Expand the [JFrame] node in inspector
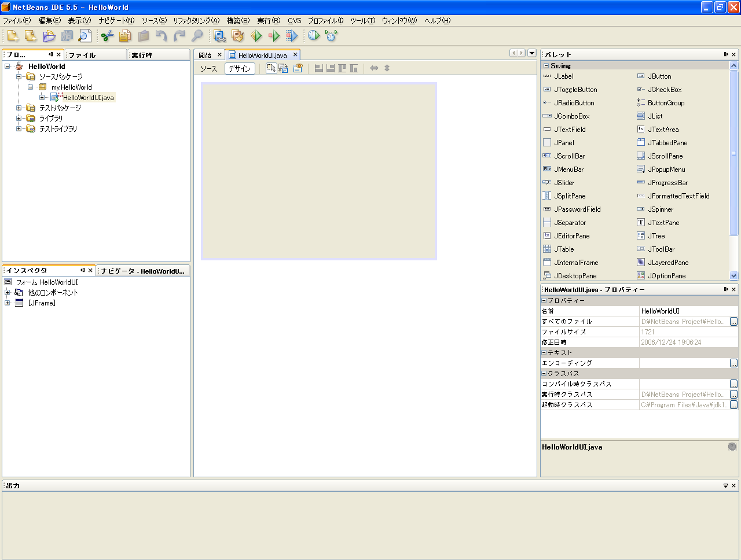 [7, 303]
